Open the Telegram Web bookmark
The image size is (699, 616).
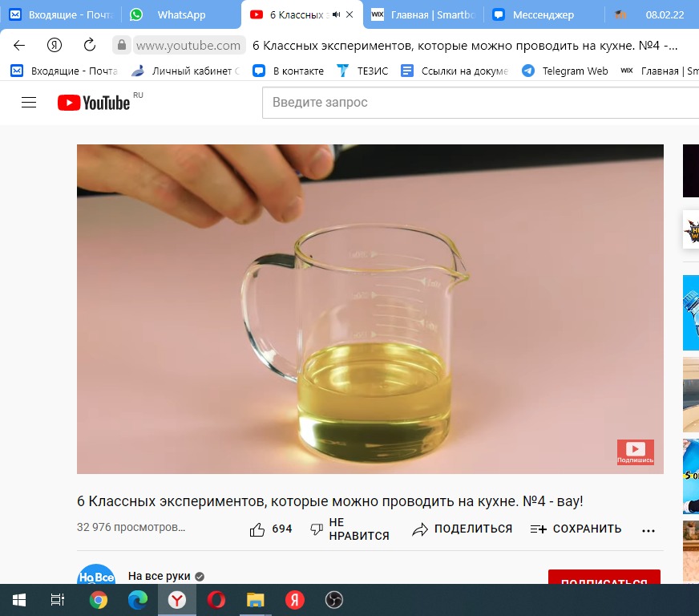click(565, 71)
